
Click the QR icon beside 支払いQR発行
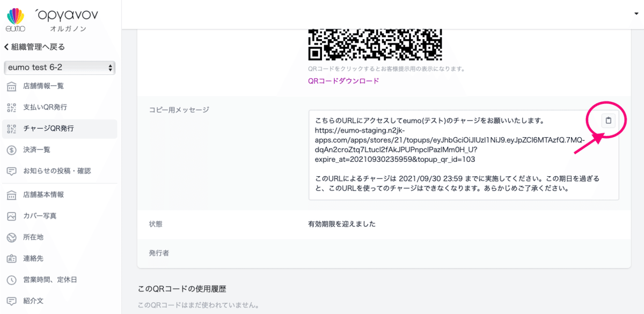(x=11, y=107)
